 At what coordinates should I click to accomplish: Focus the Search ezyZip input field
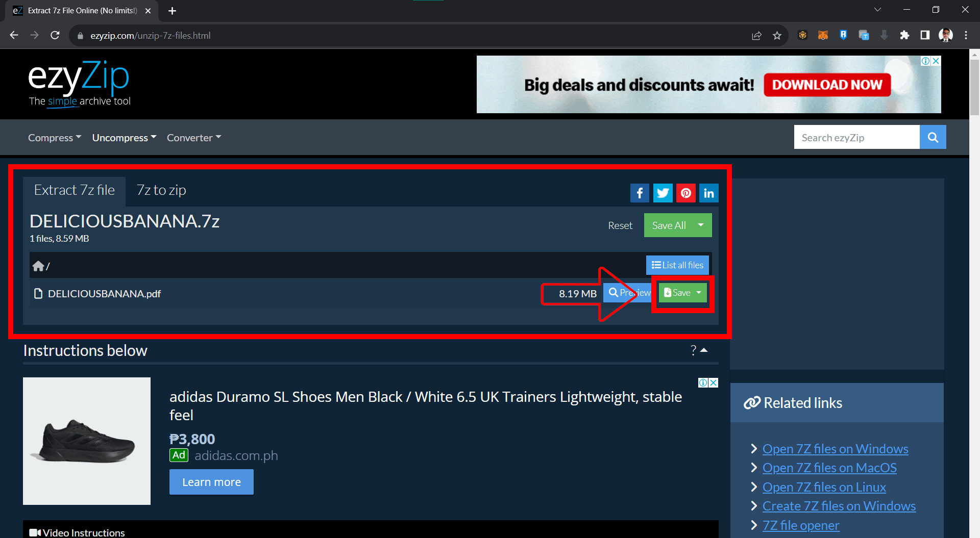(856, 138)
